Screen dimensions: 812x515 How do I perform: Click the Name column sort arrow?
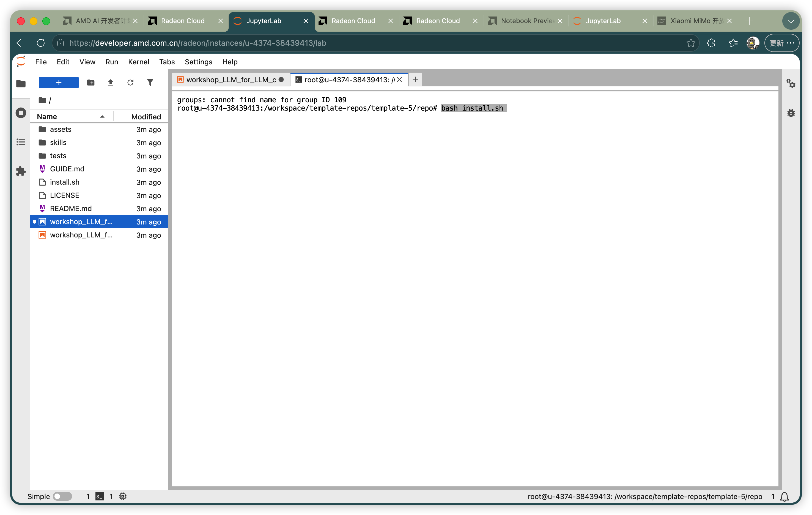102,117
